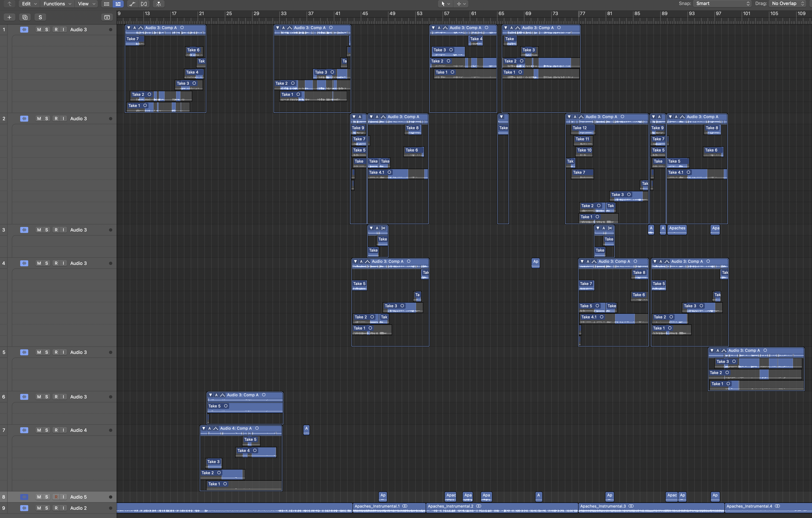Collapse track 5 take folder disclosure triangle

712,351
